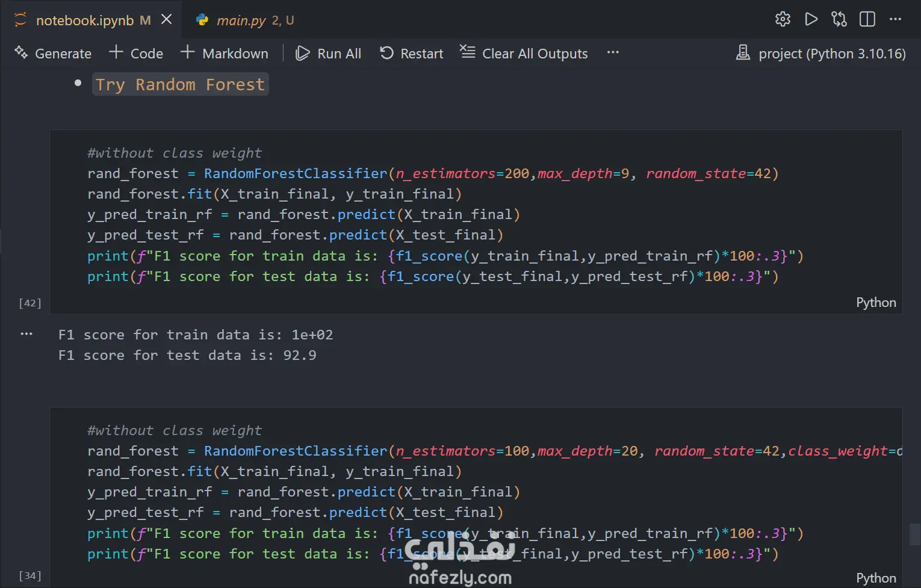The image size is (921, 588).
Task: Select the notebook.ipynb tab
Action: click(84, 20)
